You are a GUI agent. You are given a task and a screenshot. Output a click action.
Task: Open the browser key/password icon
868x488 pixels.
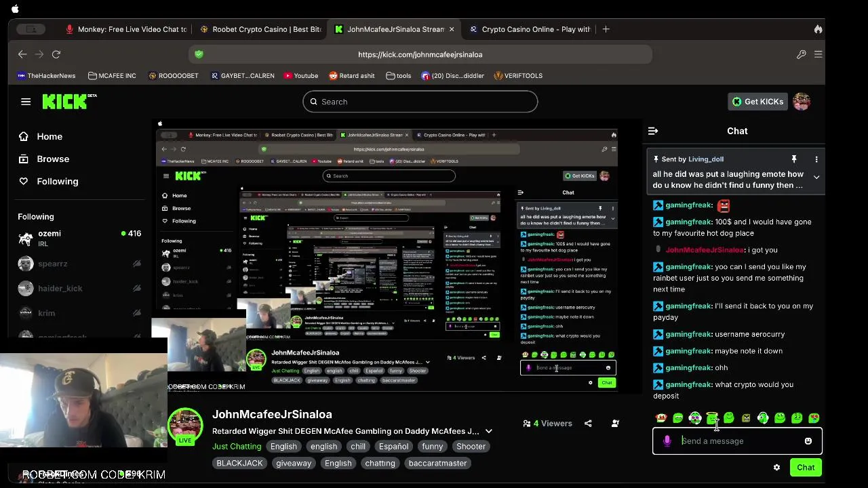pyautogui.click(x=801, y=54)
